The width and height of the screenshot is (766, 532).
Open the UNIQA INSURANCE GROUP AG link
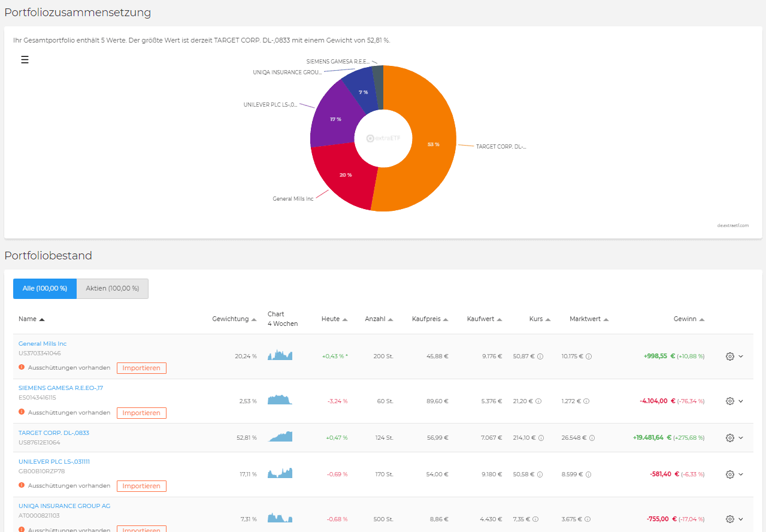[x=64, y=506]
